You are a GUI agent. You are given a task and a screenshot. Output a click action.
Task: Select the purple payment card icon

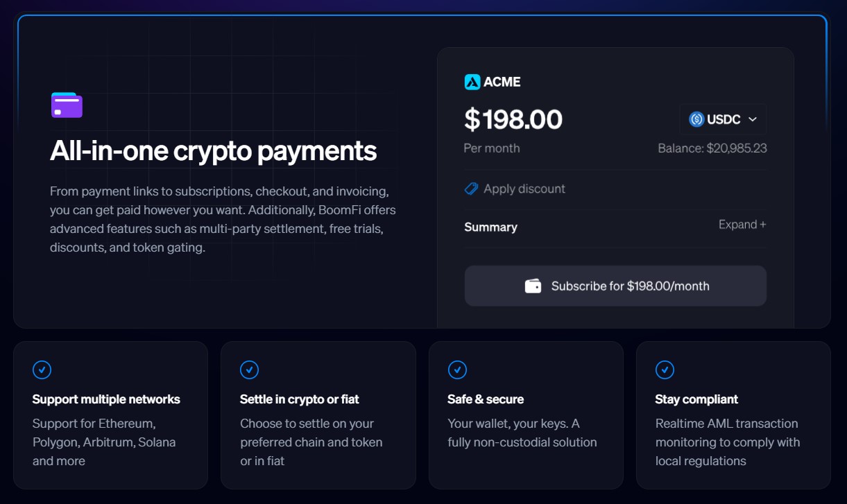pos(68,105)
